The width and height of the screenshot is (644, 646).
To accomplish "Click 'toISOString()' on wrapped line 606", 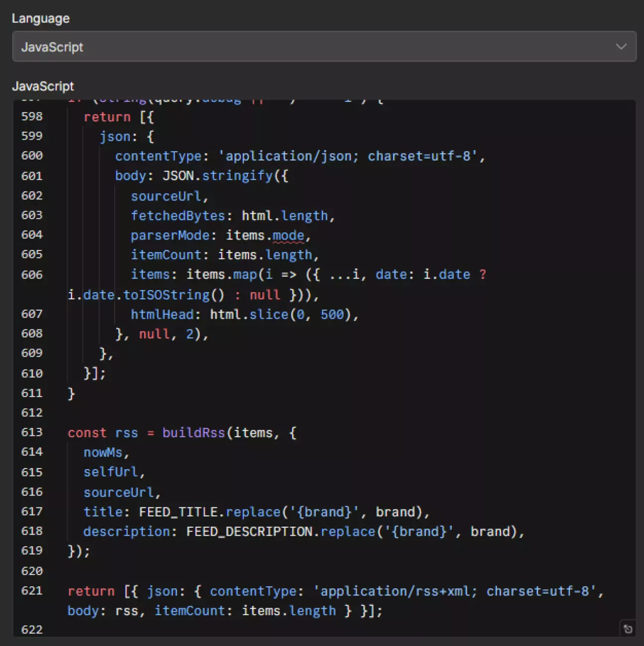I will tap(174, 295).
